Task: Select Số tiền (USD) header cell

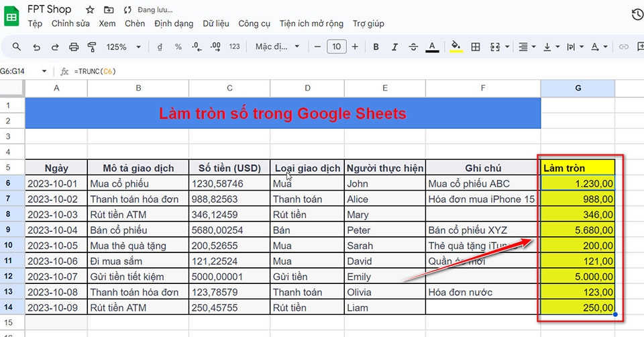Action: [x=229, y=168]
